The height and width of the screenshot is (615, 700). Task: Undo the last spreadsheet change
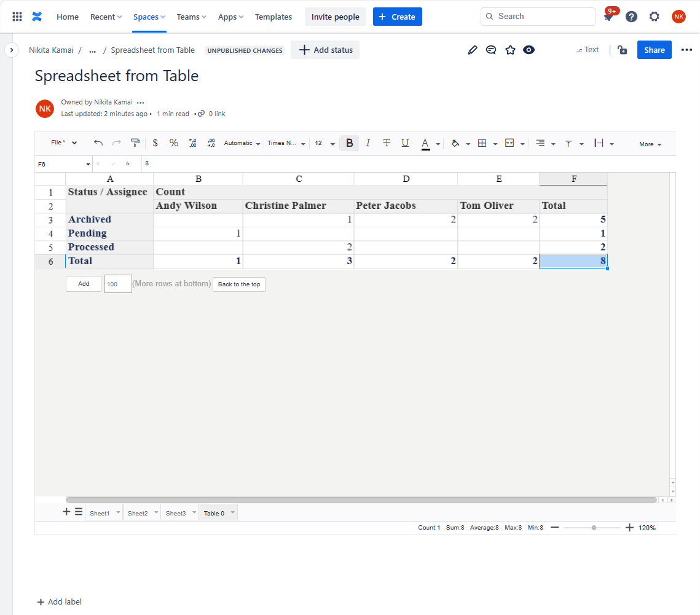(x=98, y=143)
